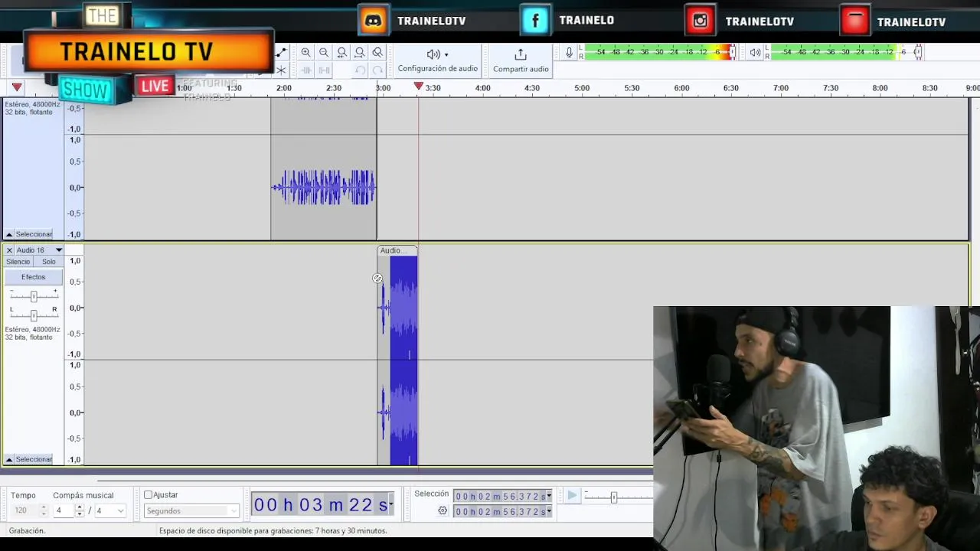Click the 5:00 mark on the timeline ruler
This screenshot has height=551, width=980.
pyautogui.click(x=582, y=88)
